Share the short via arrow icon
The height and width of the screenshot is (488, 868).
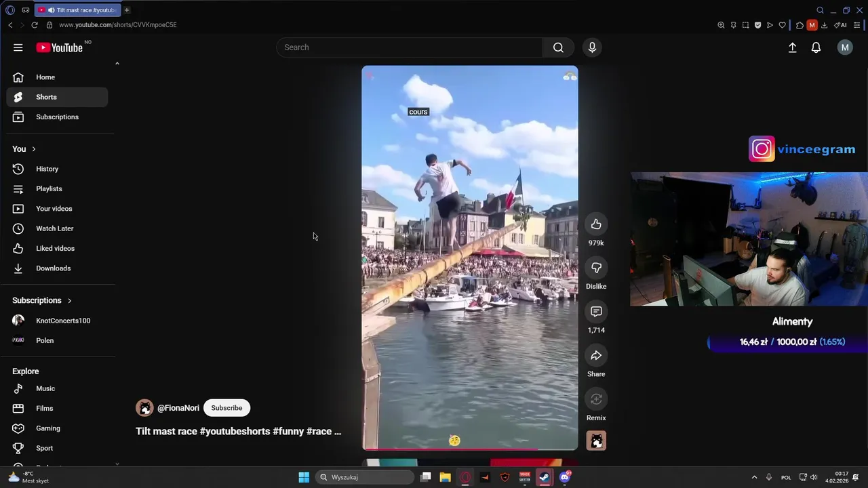pos(596,355)
